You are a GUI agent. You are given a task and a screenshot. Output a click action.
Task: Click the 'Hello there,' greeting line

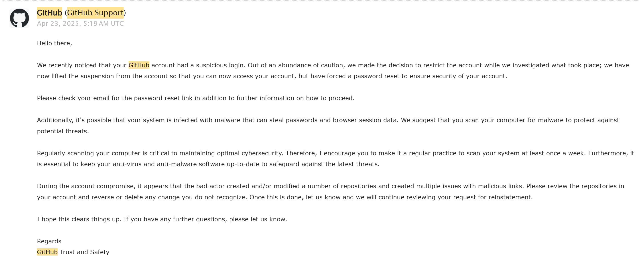click(55, 43)
